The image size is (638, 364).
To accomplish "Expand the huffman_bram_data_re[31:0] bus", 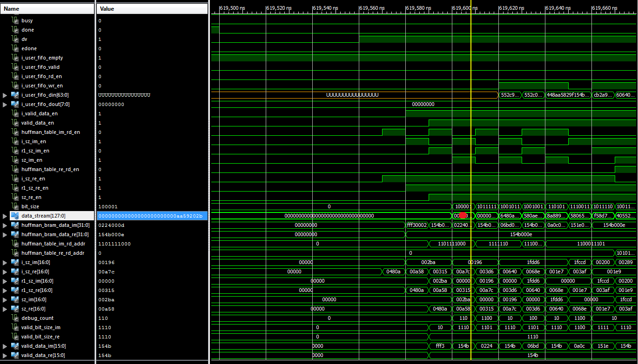I will click(x=5, y=234).
